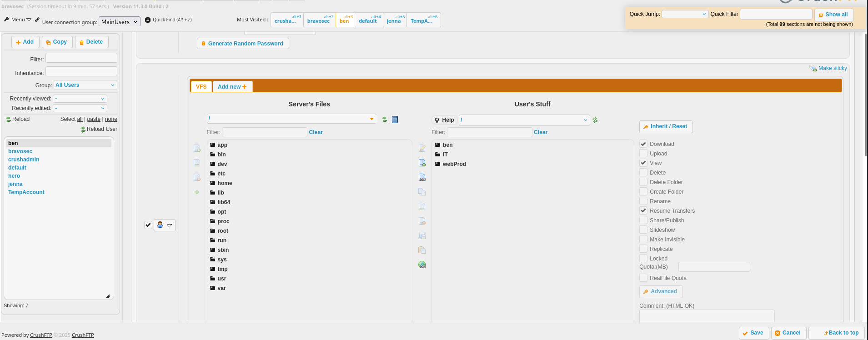Open the Quick Jump dropdown
Screen dimensions: 868x340
coord(685,14)
